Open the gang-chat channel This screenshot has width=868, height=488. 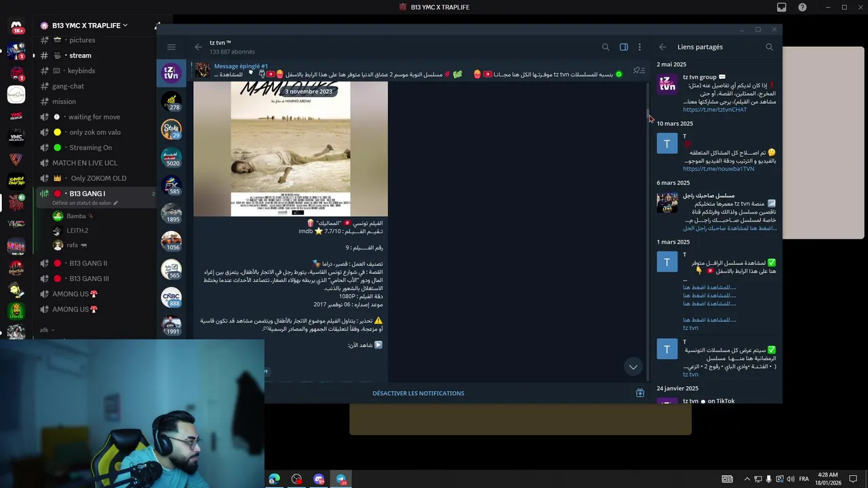coord(68,86)
